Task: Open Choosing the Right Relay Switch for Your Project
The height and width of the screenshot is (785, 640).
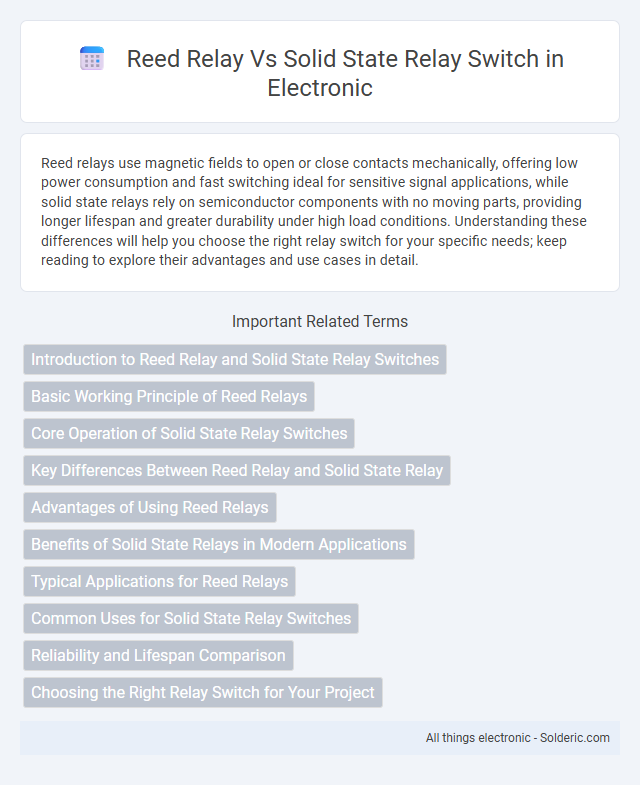Action: [x=203, y=693]
